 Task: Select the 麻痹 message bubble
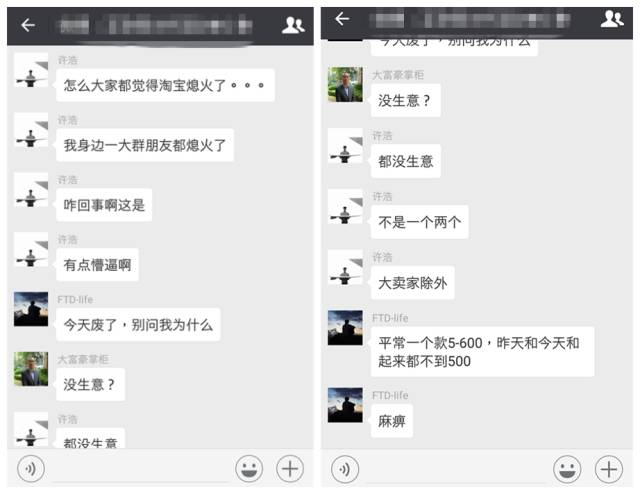tap(392, 421)
